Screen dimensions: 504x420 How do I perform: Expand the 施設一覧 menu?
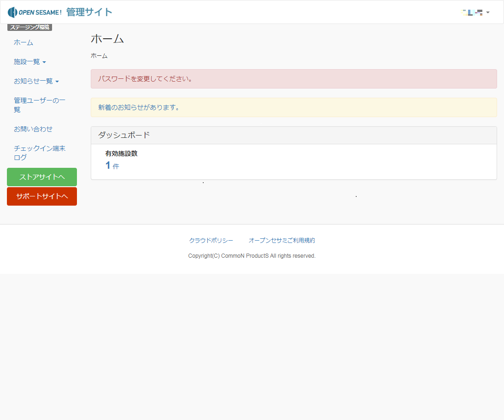[x=30, y=62]
